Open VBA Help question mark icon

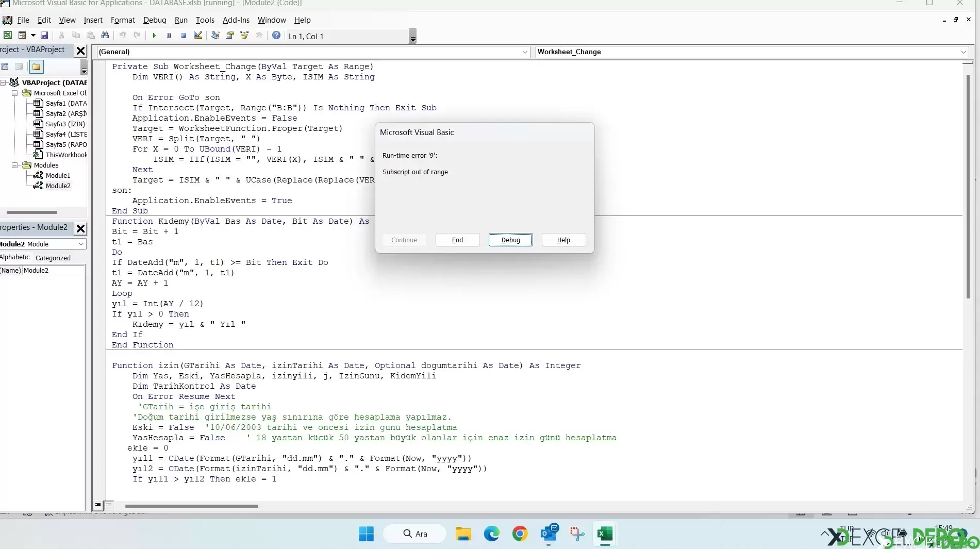click(276, 36)
